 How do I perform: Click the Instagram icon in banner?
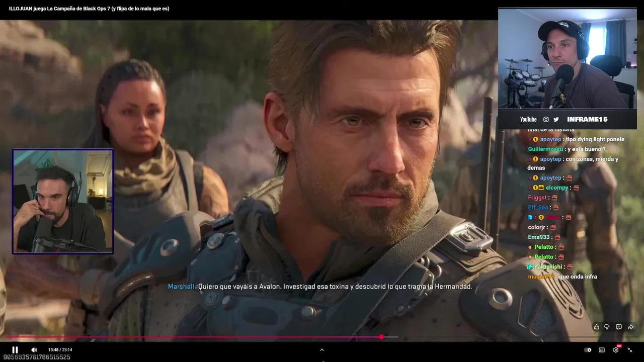(546, 119)
